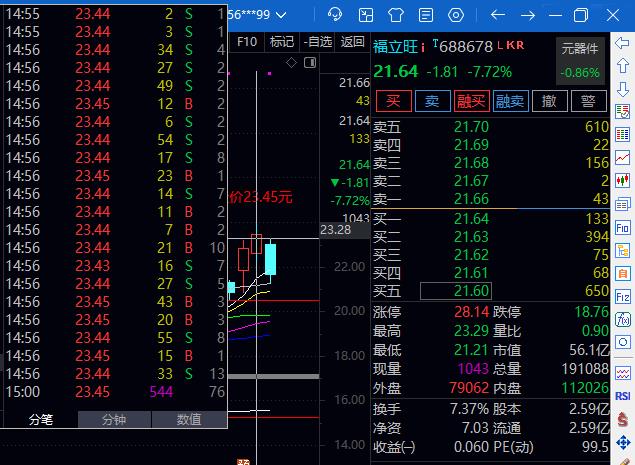The image size is (635, 465).
Task: Go back with the left arrow in title bar
Action: [498, 15]
